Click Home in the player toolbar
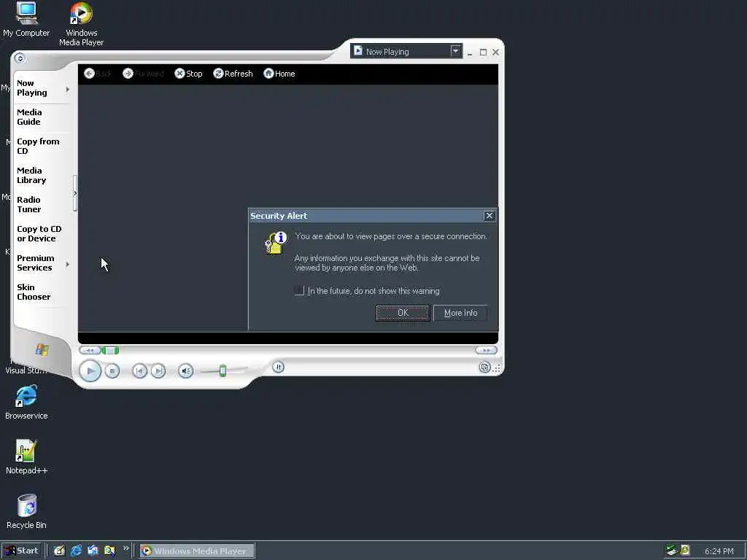 point(279,74)
